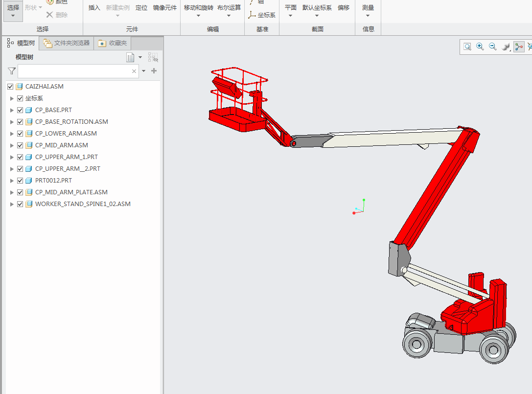
Task: Click the zoom out magnifier icon
Action: pos(493,46)
